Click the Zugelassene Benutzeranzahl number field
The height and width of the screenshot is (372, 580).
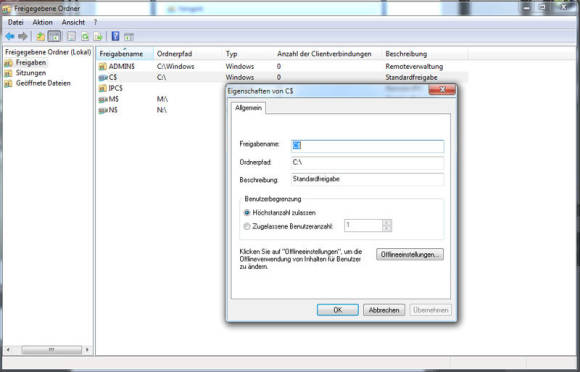[x=363, y=225]
